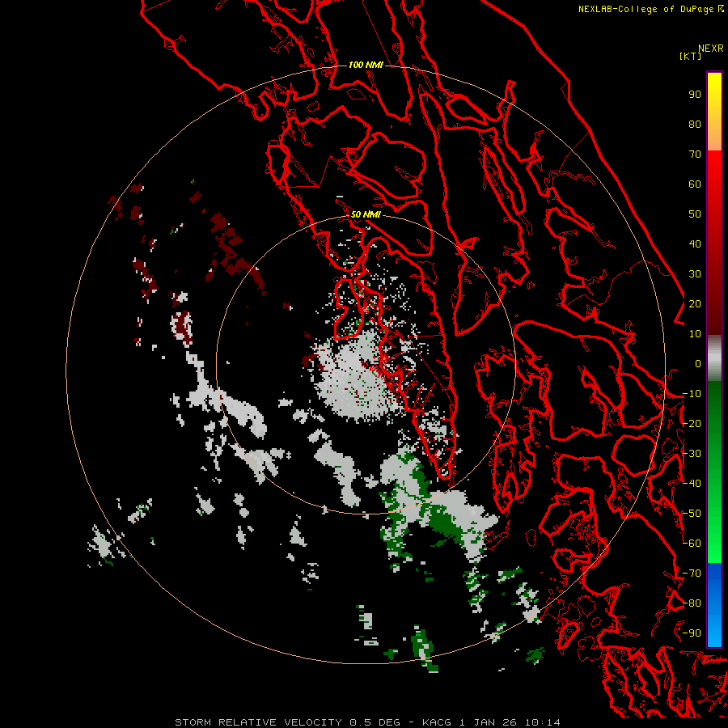Click the 80 value on velocity scale
This screenshot has width=728, height=728.
point(695,125)
